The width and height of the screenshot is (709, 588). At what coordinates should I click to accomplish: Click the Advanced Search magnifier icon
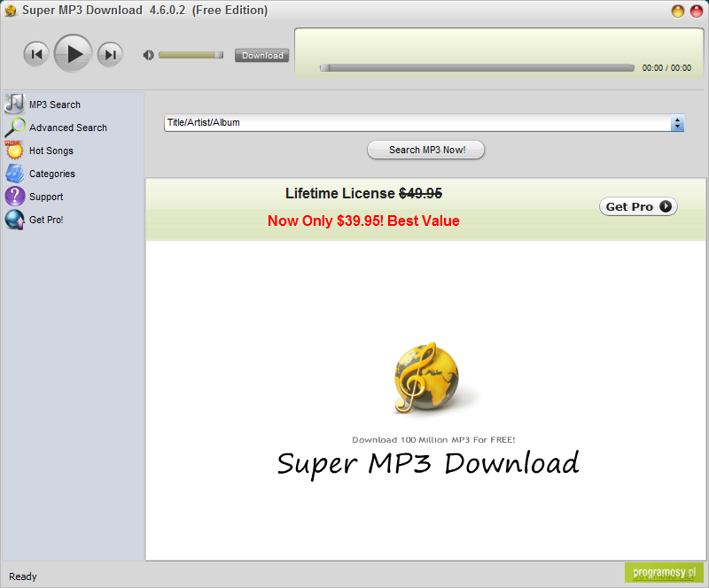tap(15, 127)
